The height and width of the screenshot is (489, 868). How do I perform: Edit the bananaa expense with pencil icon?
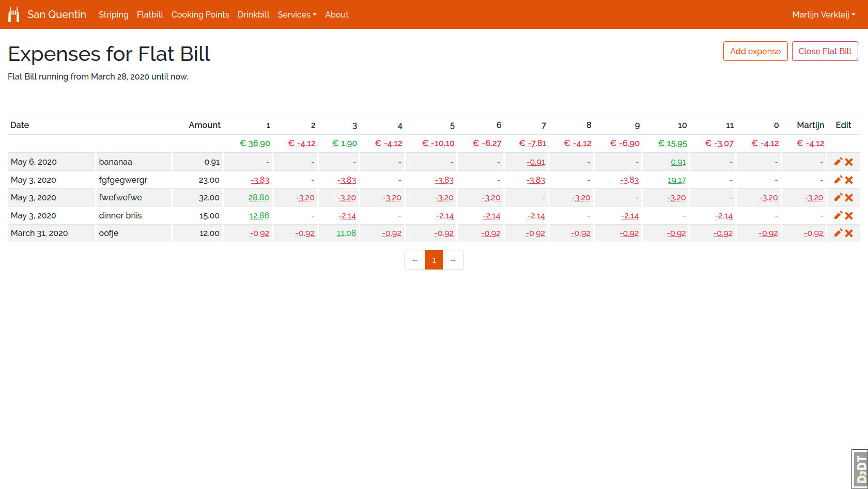(x=838, y=162)
